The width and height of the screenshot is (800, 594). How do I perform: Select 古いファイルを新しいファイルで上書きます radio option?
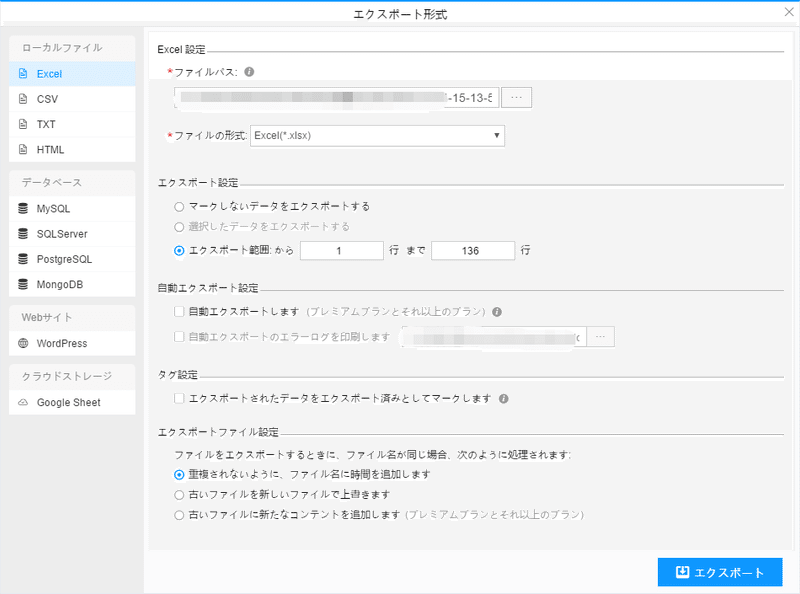point(179,494)
